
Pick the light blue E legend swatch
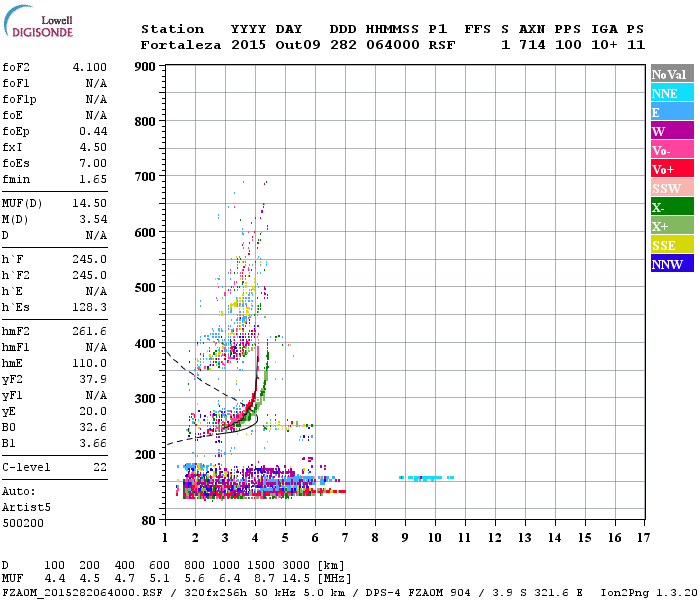pos(672,112)
